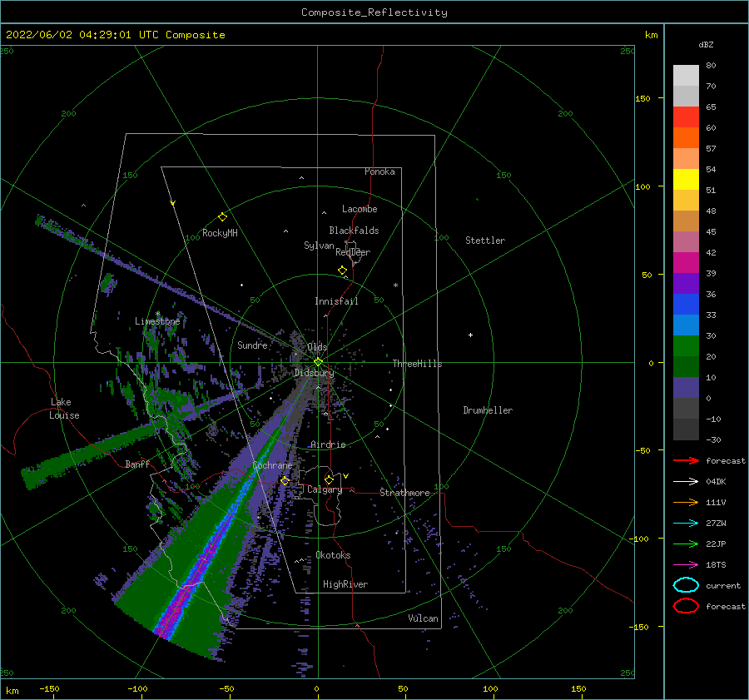Viewport: 749px width, 700px height.
Task: Click the dBZ legend heading
Action: coord(706,44)
